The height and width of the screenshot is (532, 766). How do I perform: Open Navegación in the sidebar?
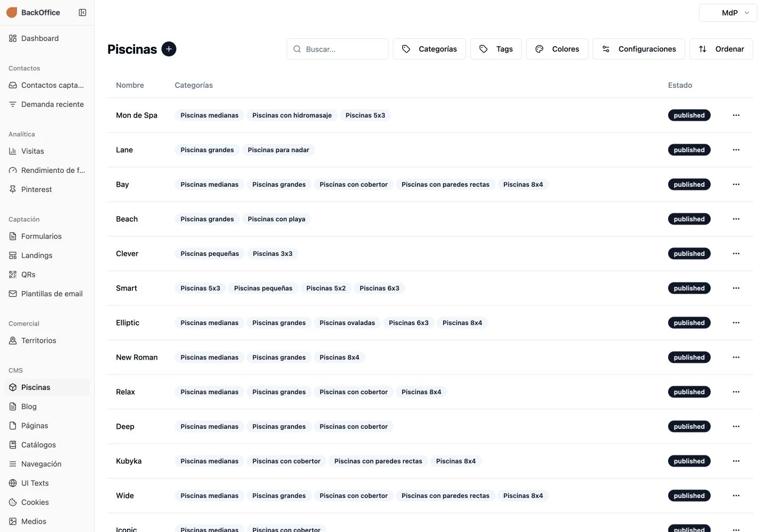(47, 464)
